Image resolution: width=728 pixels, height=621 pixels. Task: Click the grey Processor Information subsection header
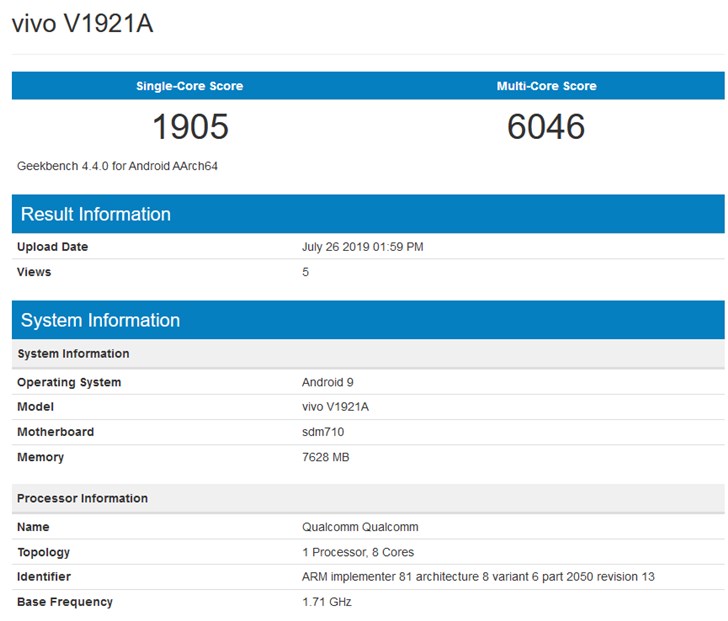82,498
